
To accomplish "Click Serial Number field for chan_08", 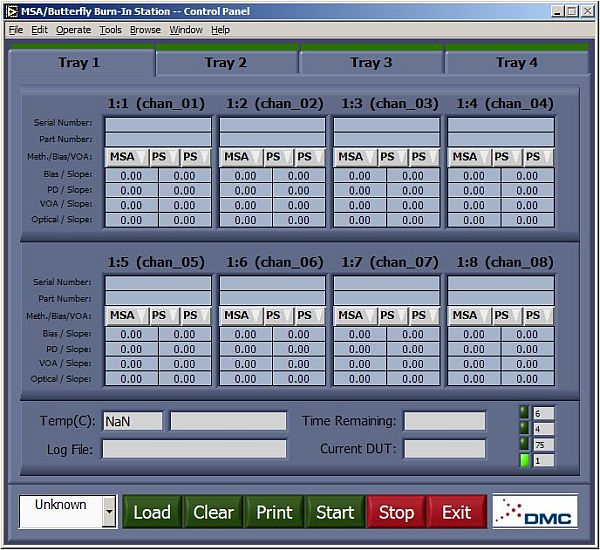I will pos(501,283).
